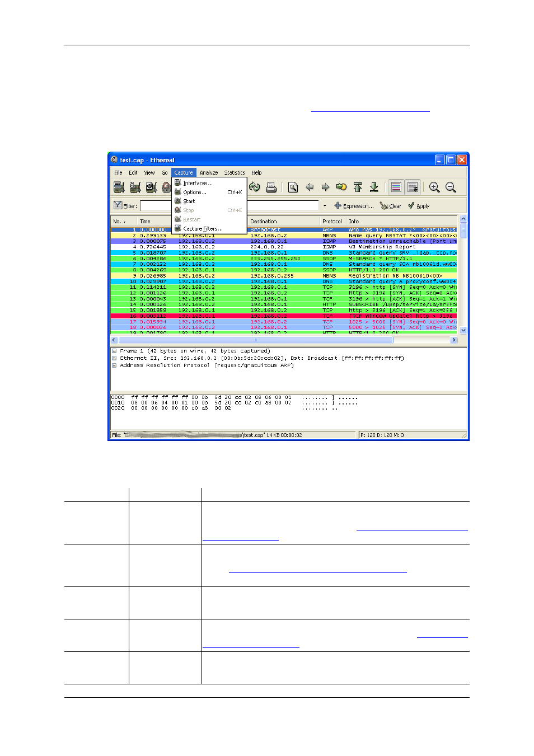Click the start capture toolbar icon

coord(151,187)
